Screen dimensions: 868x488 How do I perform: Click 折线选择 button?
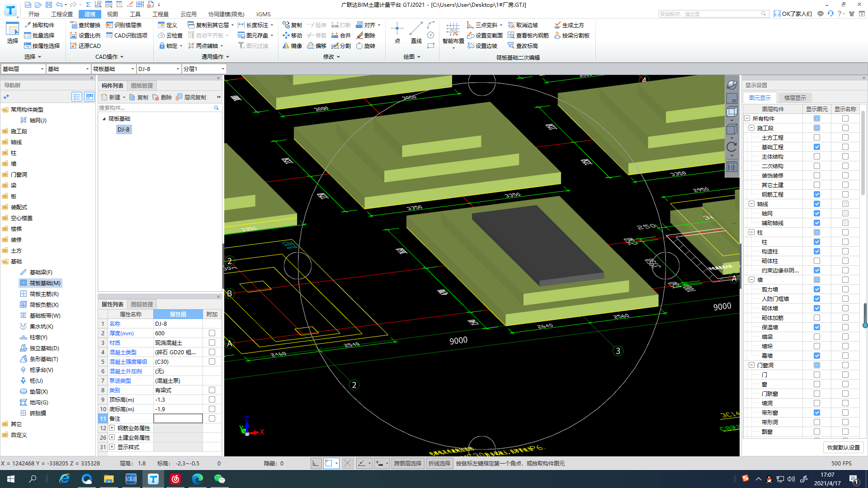[x=439, y=463]
